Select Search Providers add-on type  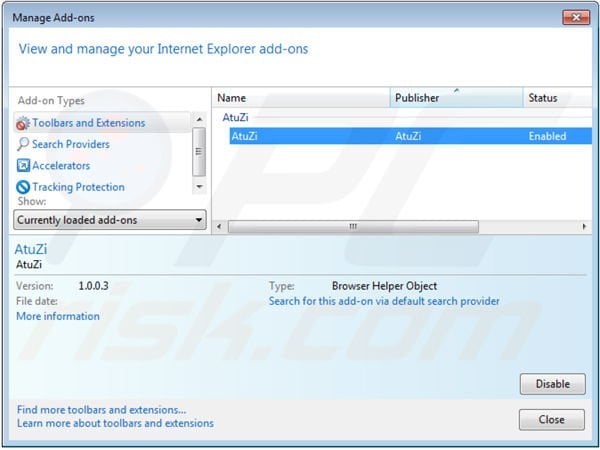click(71, 144)
